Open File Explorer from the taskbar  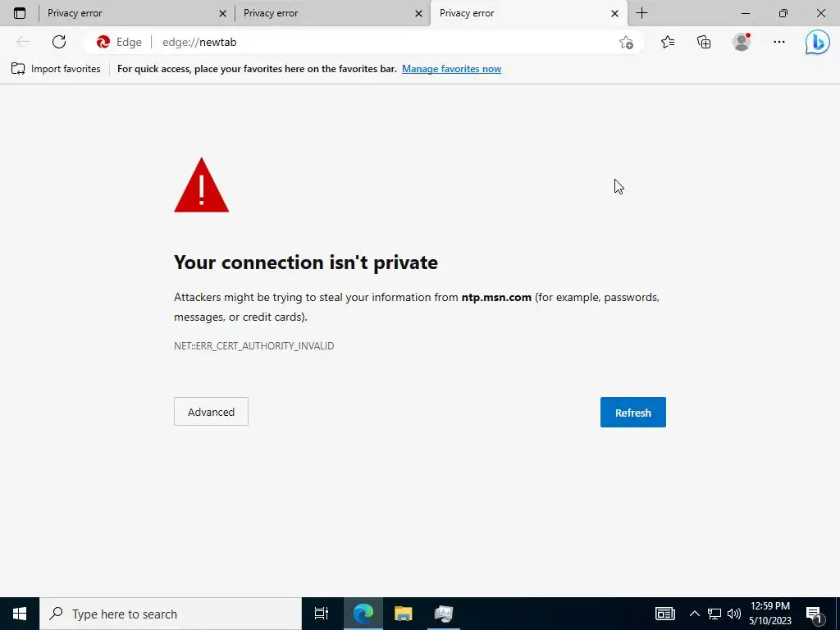403,614
